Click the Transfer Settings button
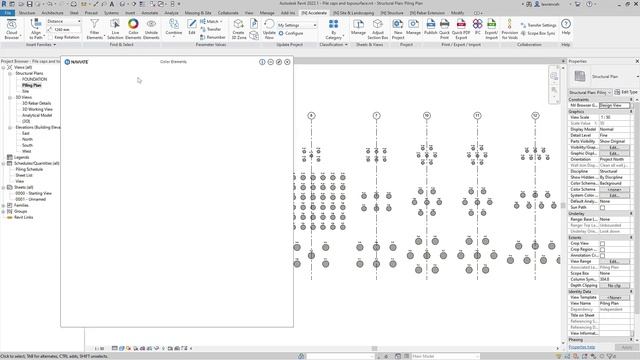The width and height of the screenshot is (640, 360). coord(538,25)
